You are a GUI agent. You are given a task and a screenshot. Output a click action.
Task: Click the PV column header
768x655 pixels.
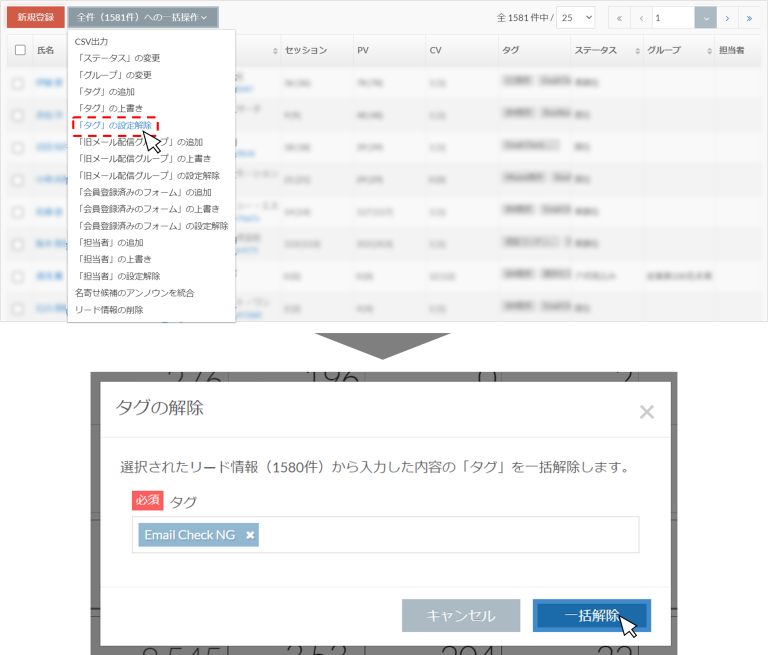pos(363,50)
